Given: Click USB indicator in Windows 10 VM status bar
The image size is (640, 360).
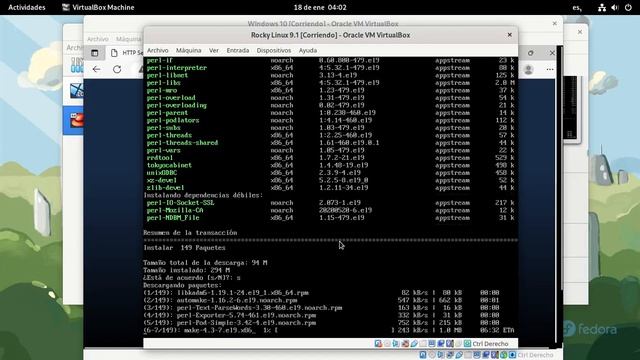Looking at the screenshot, I should pos(459,355).
